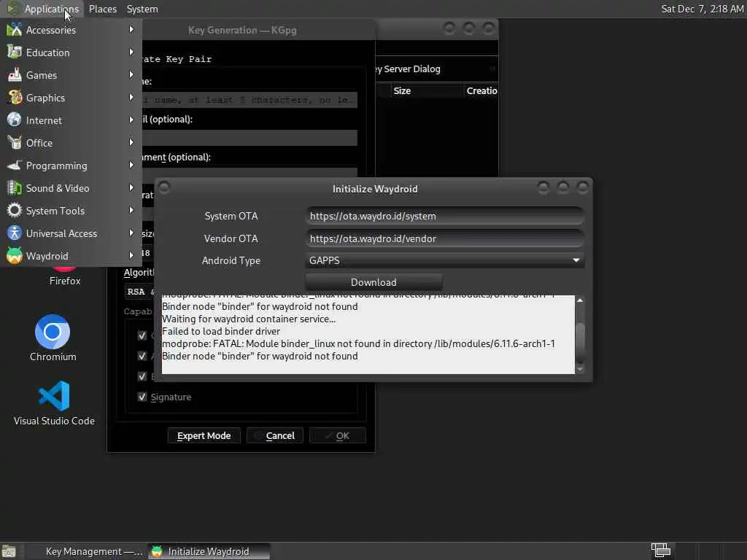The width and height of the screenshot is (747, 560).
Task: Click the System OTA URL field
Action: click(x=444, y=216)
